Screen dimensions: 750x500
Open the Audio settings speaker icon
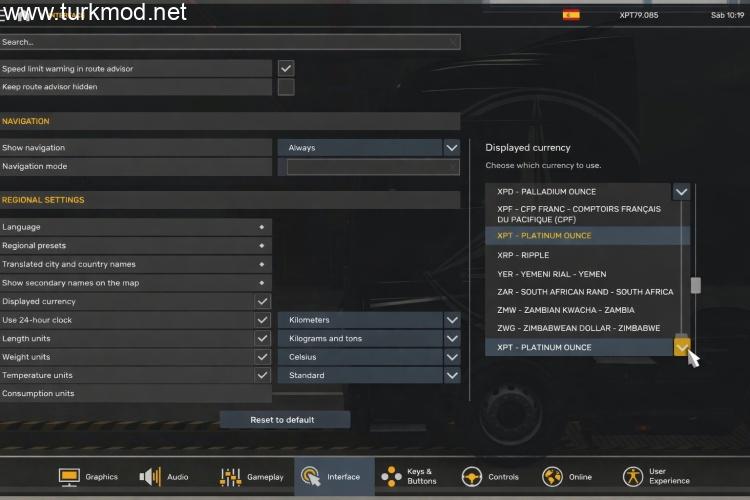click(x=150, y=477)
